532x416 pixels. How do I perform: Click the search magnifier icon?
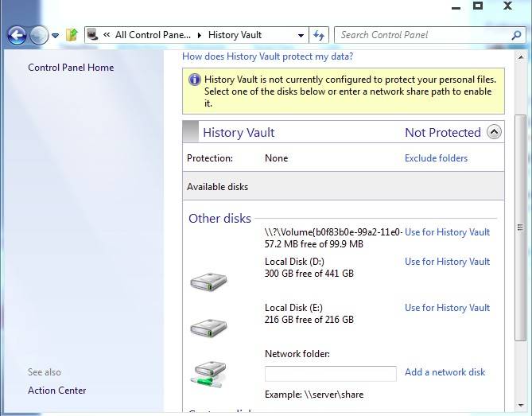coord(515,35)
